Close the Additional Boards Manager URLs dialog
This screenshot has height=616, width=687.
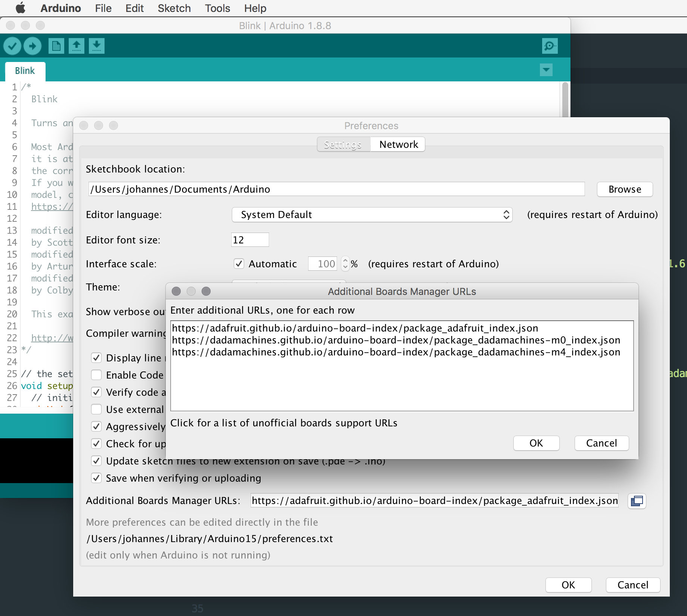click(176, 291)
